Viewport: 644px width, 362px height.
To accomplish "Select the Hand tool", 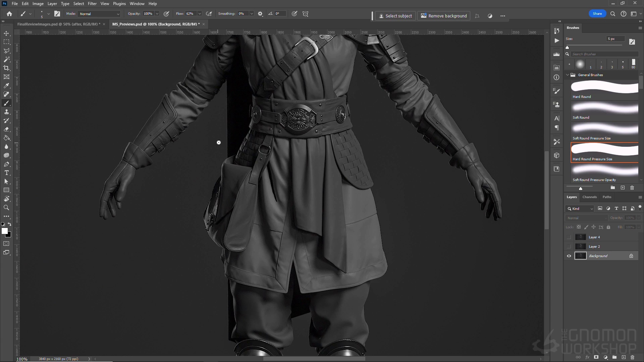I will pos(6,199).
